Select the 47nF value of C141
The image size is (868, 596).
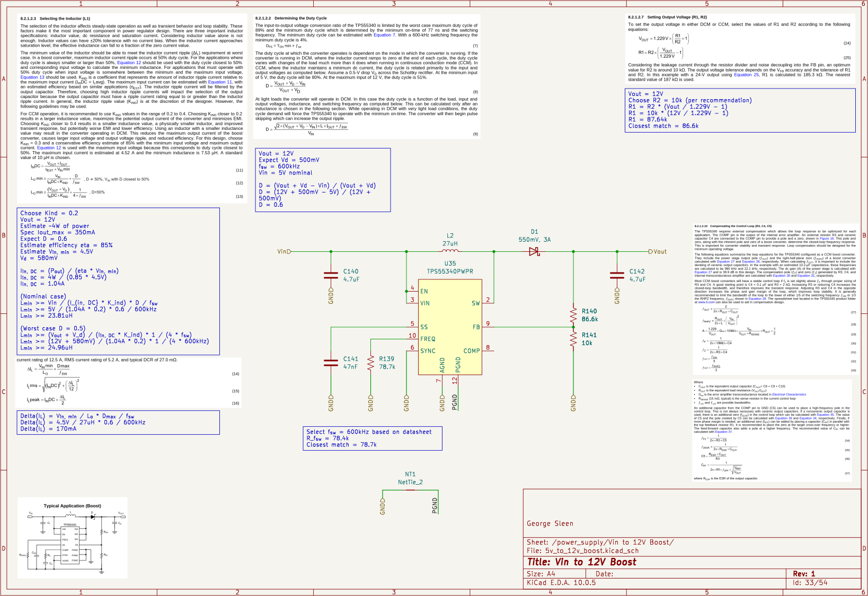[x=350, y=367]
